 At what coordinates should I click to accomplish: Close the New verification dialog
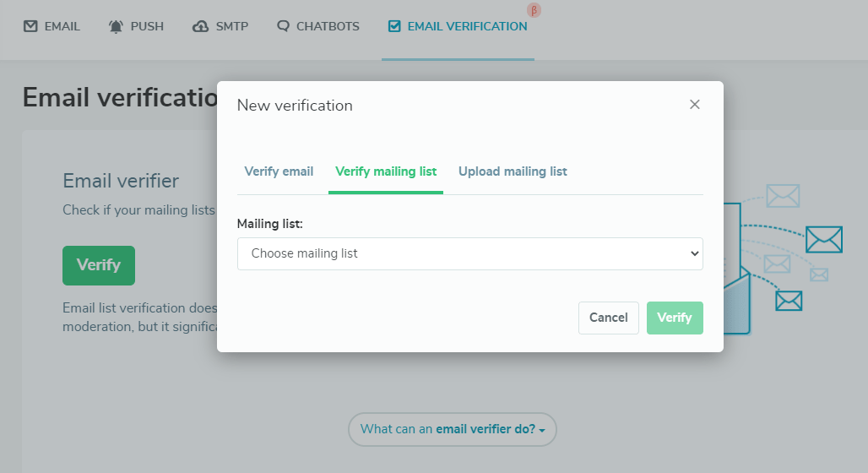(695, 105)
